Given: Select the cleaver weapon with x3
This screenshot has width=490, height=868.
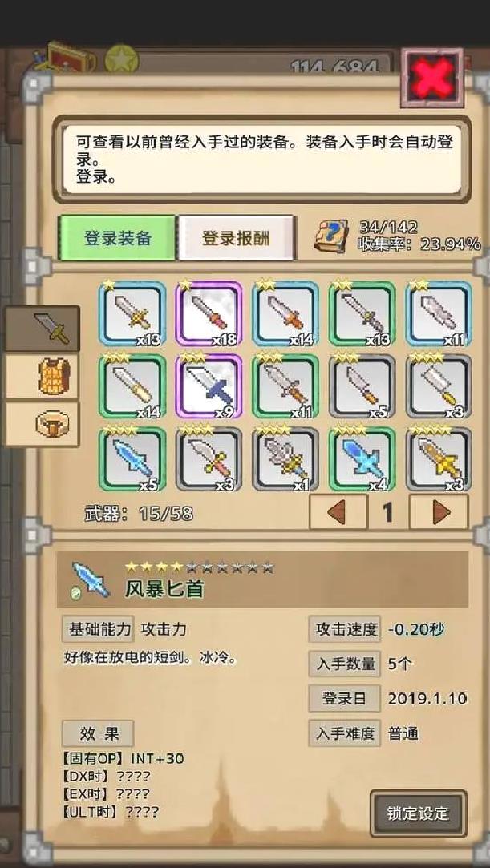Looking at the screenshot, I should (x=439, y=386).
